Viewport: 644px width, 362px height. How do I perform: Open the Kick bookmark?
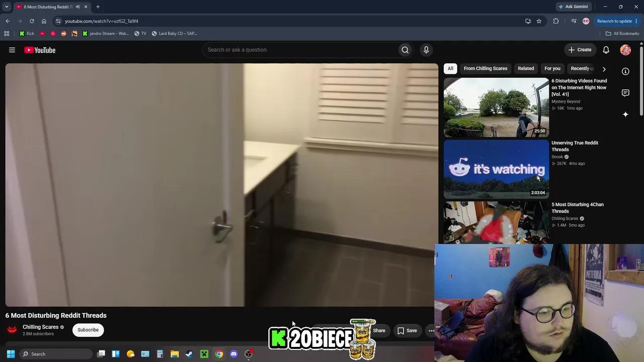(27, 34)
